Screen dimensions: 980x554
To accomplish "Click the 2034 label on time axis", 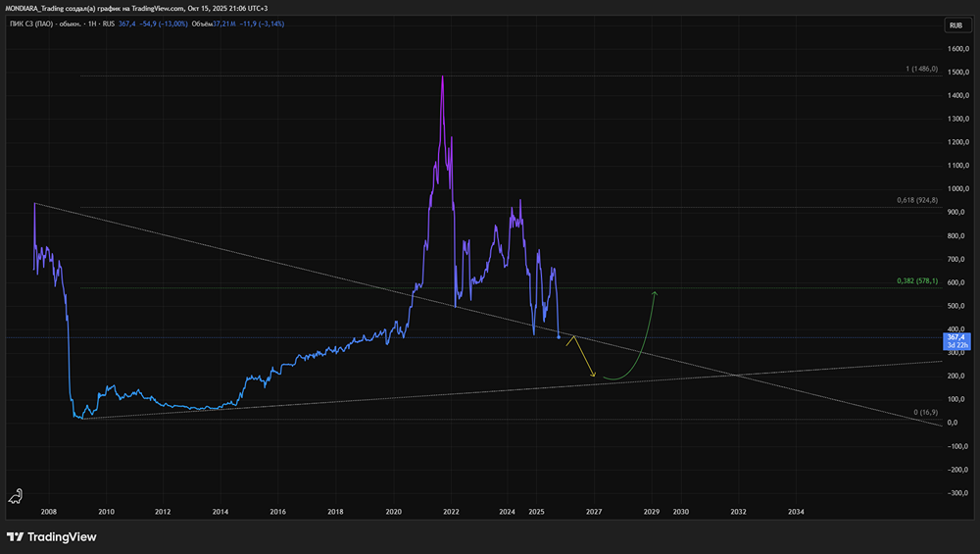I will click(x=796, y=512).
